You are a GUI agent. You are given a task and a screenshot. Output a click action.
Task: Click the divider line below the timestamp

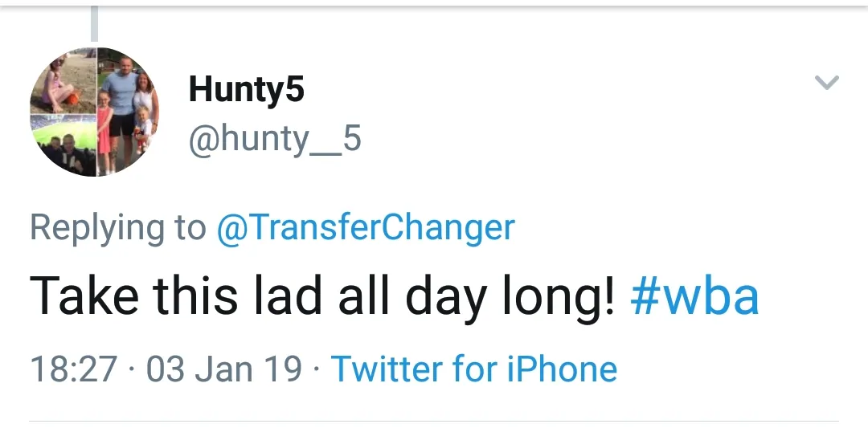(434, 421)
